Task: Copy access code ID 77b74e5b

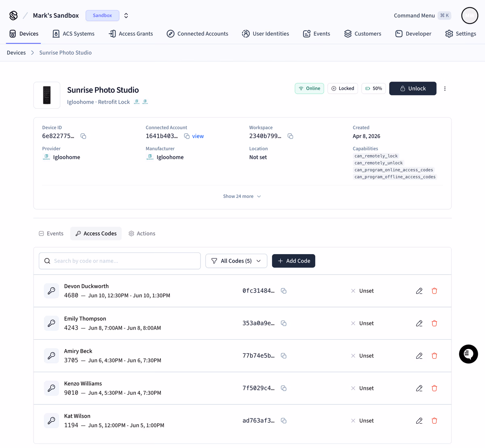Action: tap(284, 356)
